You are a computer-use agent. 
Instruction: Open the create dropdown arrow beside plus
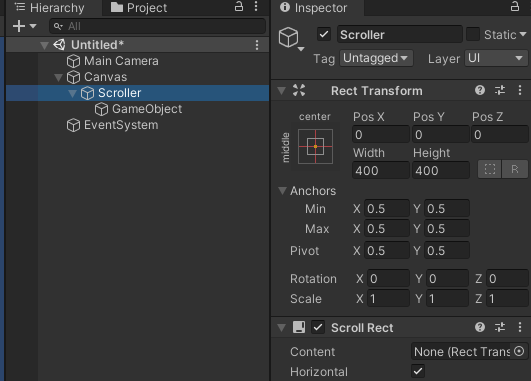coord(33,26)
